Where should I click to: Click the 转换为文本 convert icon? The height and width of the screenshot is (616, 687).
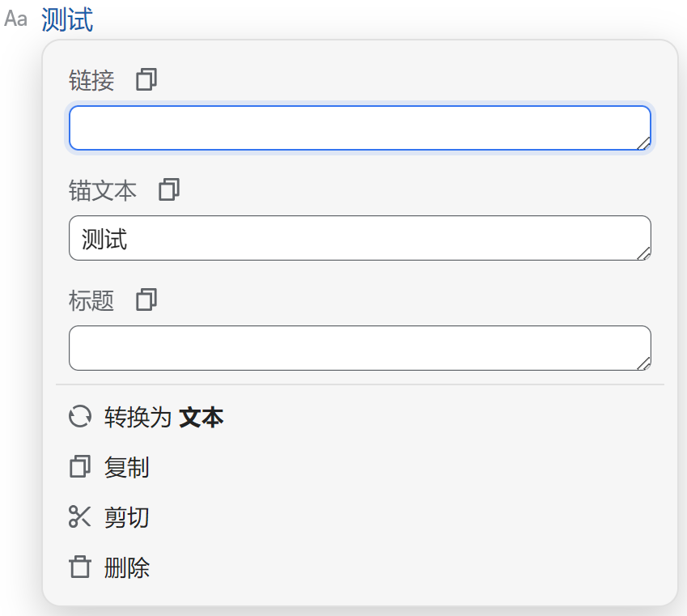click(x=80, y=417)
